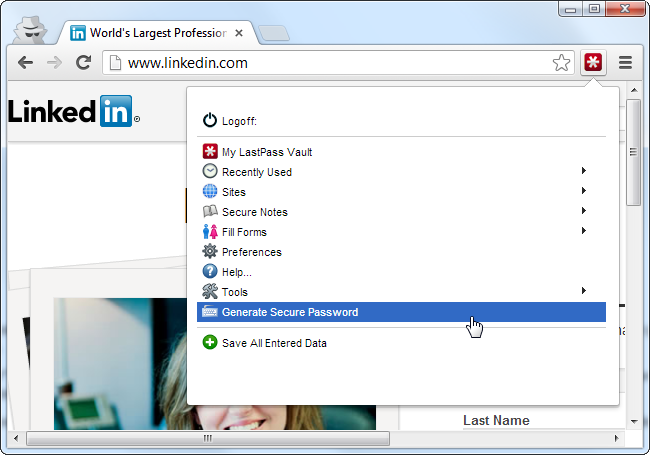Click the Help question mark icon

tap(210, 271)
